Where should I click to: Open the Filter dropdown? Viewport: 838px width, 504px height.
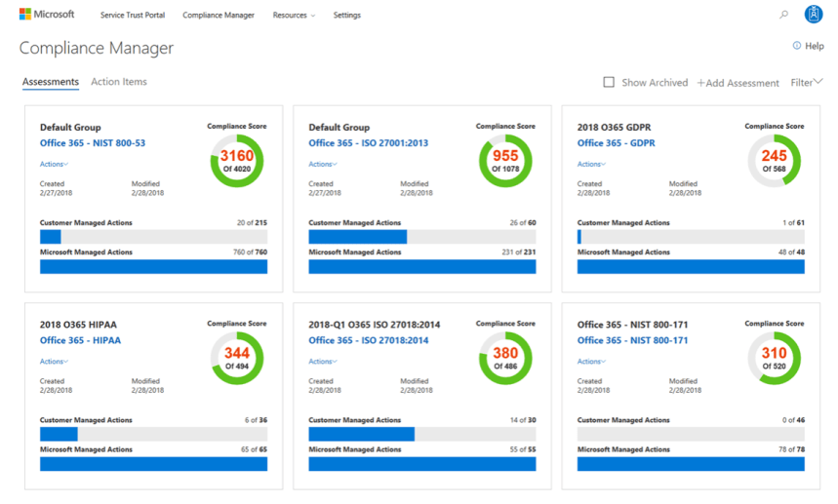tap(807, 83)
